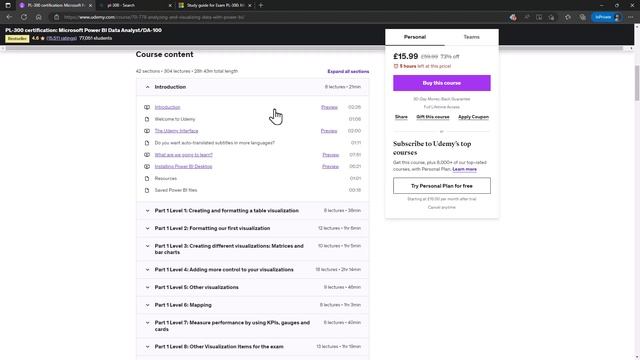
Task: Click 'Saved Power BI files' lecture text
Action: tap(176, 190)
